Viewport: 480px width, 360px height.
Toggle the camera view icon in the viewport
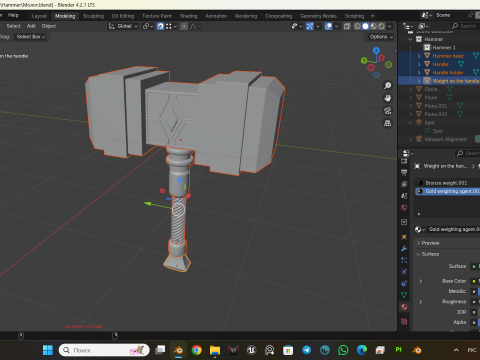pos(387,111)
